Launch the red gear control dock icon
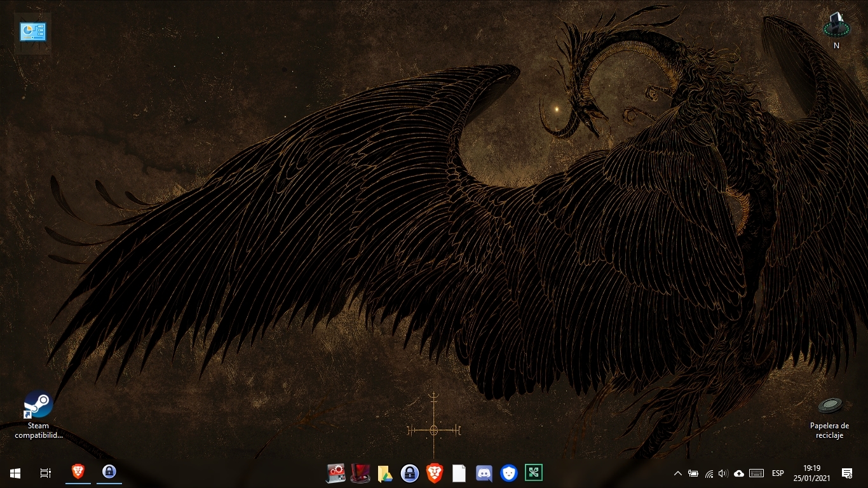Screen dimensions: 868x488 tap(336, 473)
